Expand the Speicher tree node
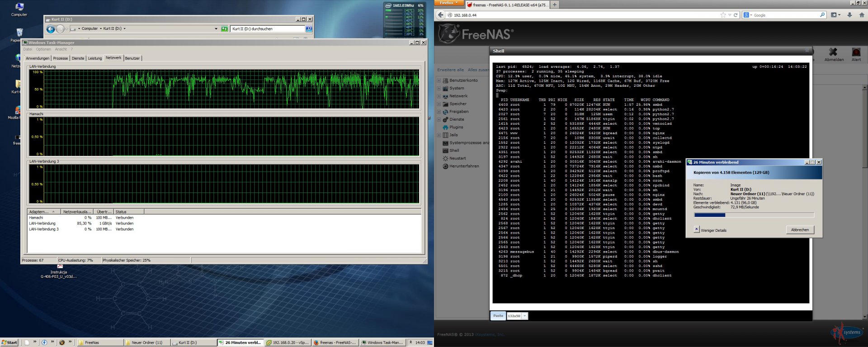Image resolution: width=868 pixels, height=347 pixels. click(439, 103)
